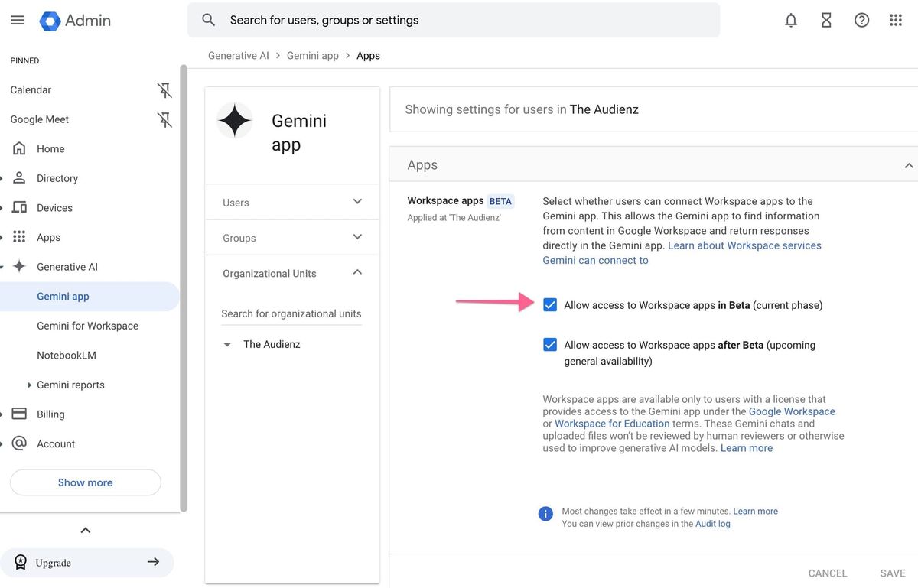The height and width of the screenshot is (588, 918).
Task: Disable Workspace apps access after Beta
Action: [549, 344]
